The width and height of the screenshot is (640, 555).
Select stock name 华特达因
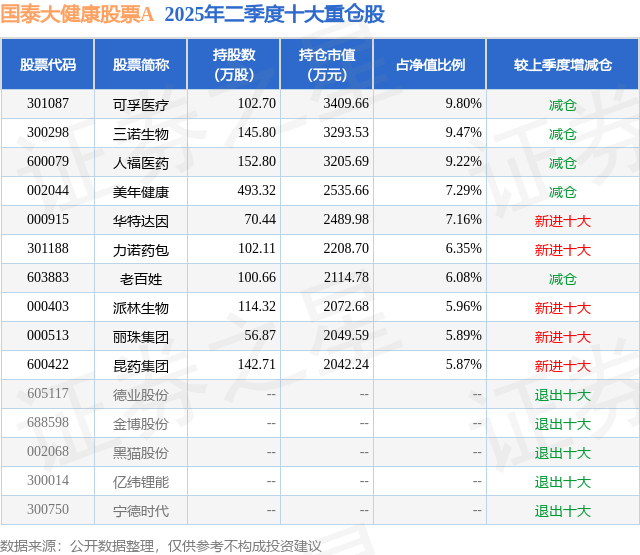[141, 221]
